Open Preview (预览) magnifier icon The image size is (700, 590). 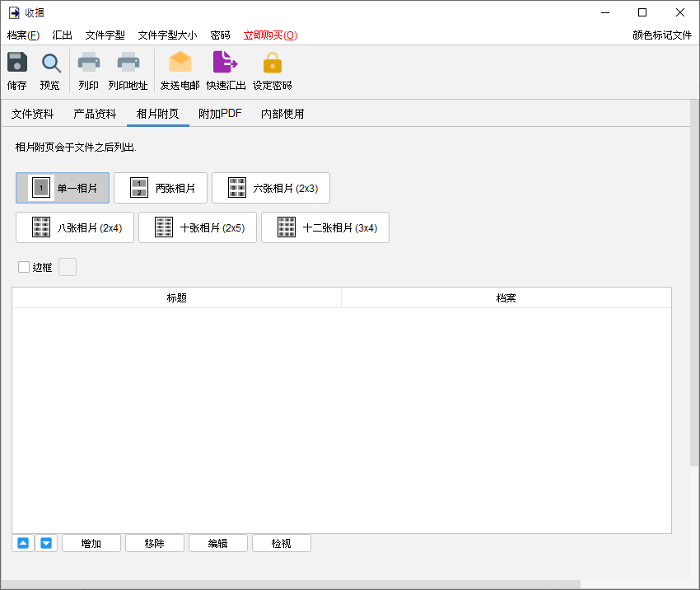tap(50, 63)
